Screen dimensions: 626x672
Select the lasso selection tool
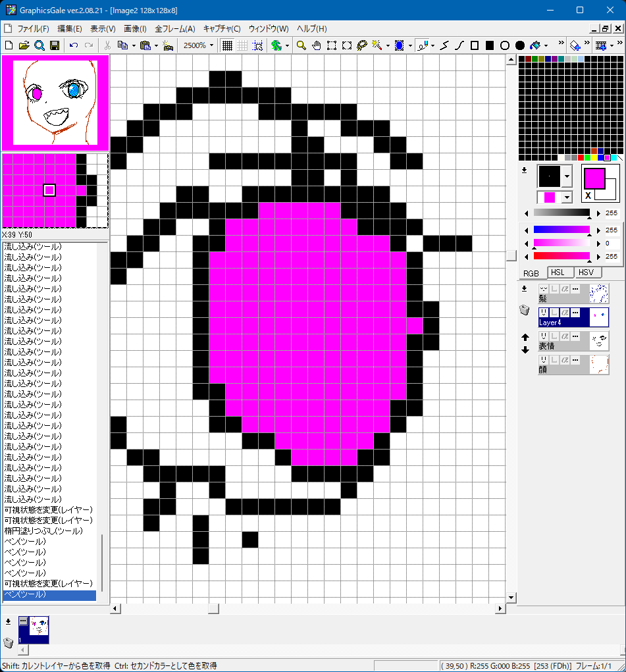tap(361, 45)
